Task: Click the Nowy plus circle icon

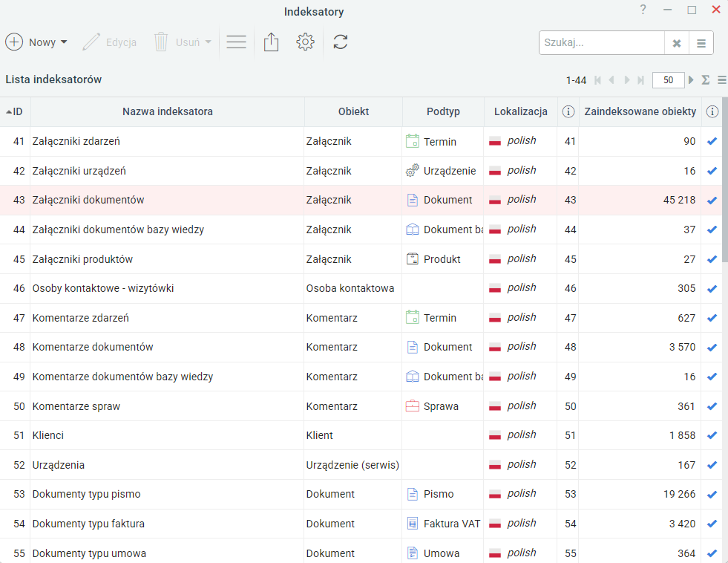Action: pyautogui.click(x=14, y=42)
